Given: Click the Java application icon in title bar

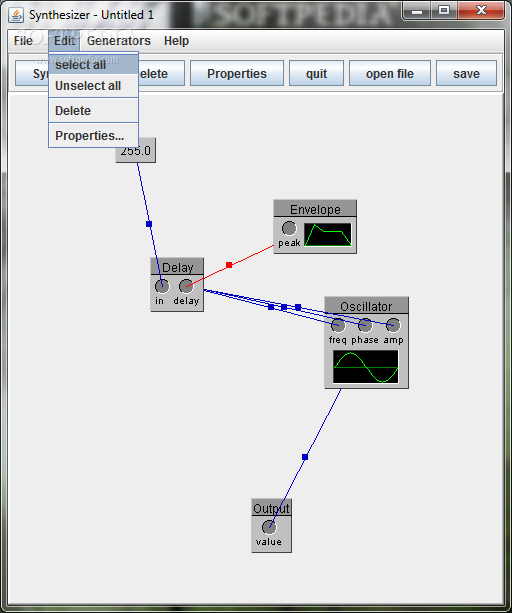Looking at the screenshot, I should pos(16,15).
